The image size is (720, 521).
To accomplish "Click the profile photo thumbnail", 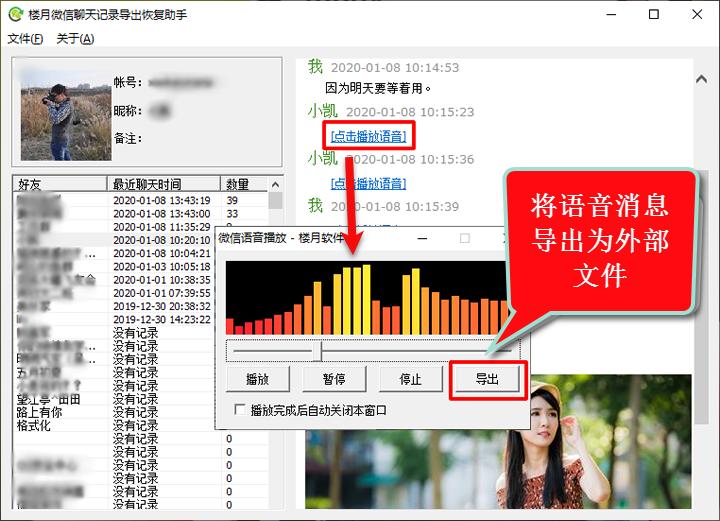I will pos(66,114).
